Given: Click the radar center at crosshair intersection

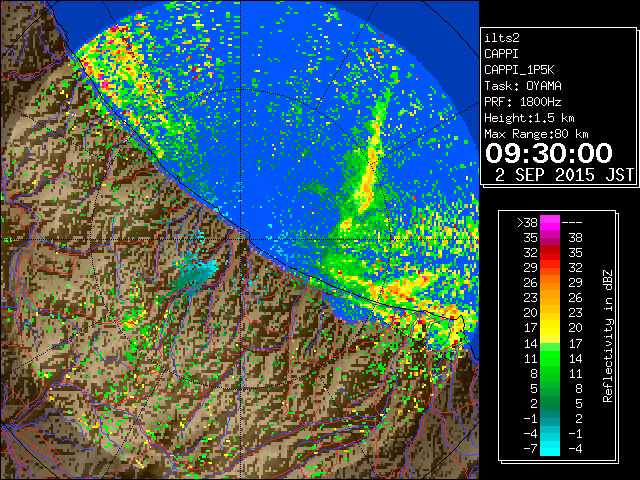Looking at the screenshot, I should point(241,239).
